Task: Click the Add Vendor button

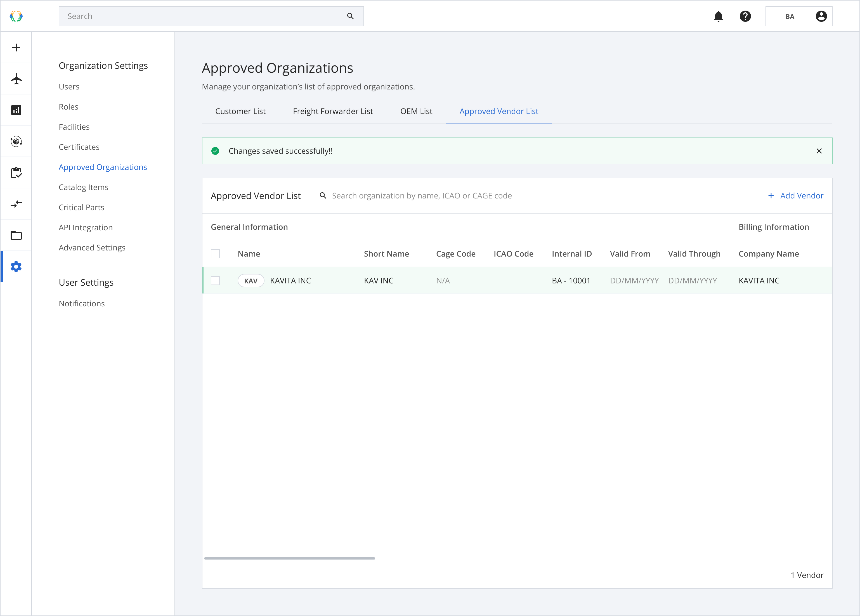Action: point(795,196)
